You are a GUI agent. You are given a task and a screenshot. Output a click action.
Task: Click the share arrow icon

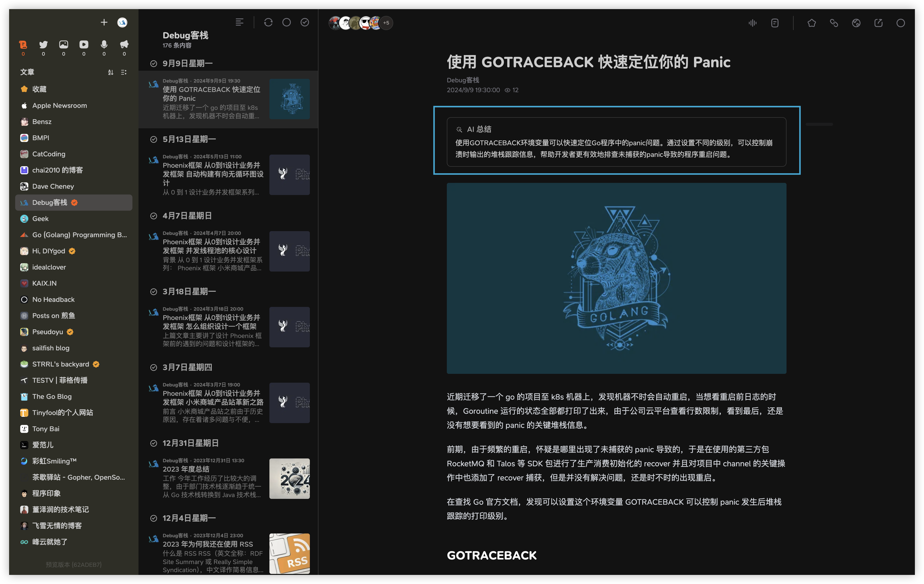(878, 23)
